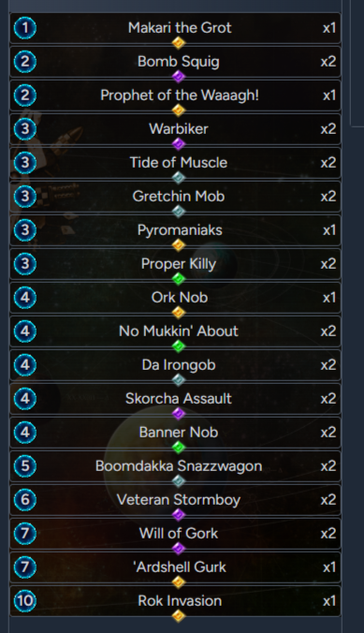364x633 pixels.
Task: Click the gold rarity gem under 'Ardshell Gurk
Action: click(179, 582)
